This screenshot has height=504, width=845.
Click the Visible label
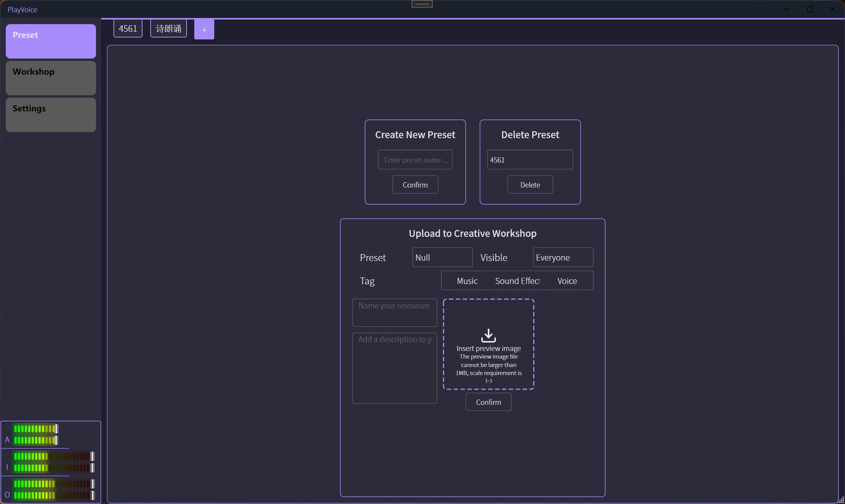(x=494, y=258)
